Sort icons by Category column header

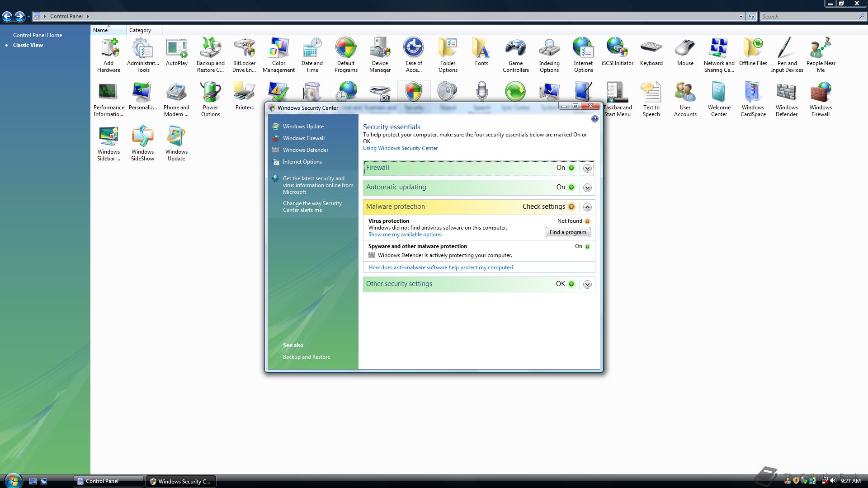(144, 30)
